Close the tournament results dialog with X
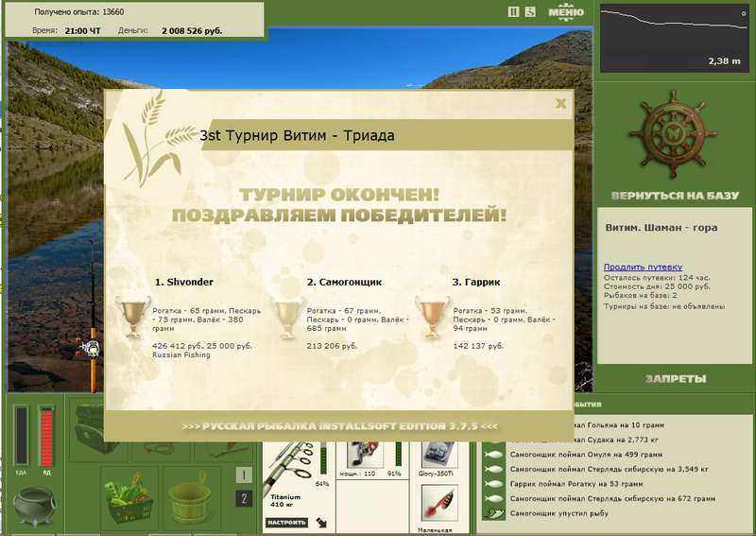This screenshot has width=756, height=536. tap(560, 103)
